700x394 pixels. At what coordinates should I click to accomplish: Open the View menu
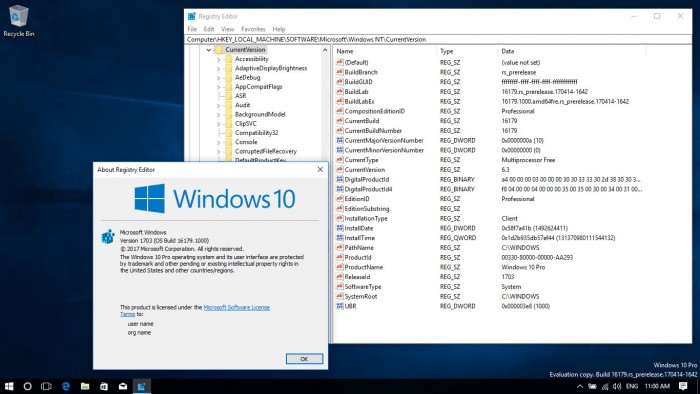coord(228,29)
